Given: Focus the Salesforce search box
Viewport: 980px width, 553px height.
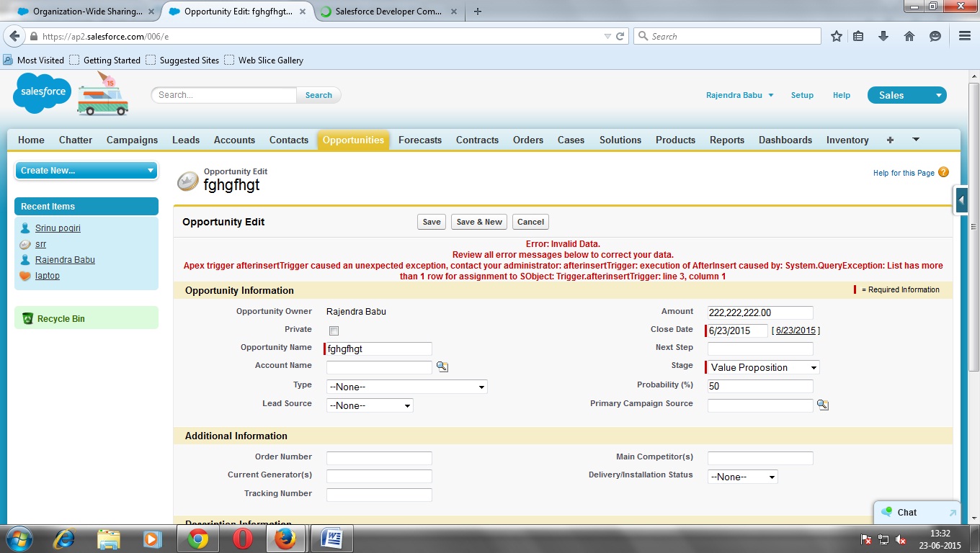Looking at the screenshot, I should [x=223, y=95].
